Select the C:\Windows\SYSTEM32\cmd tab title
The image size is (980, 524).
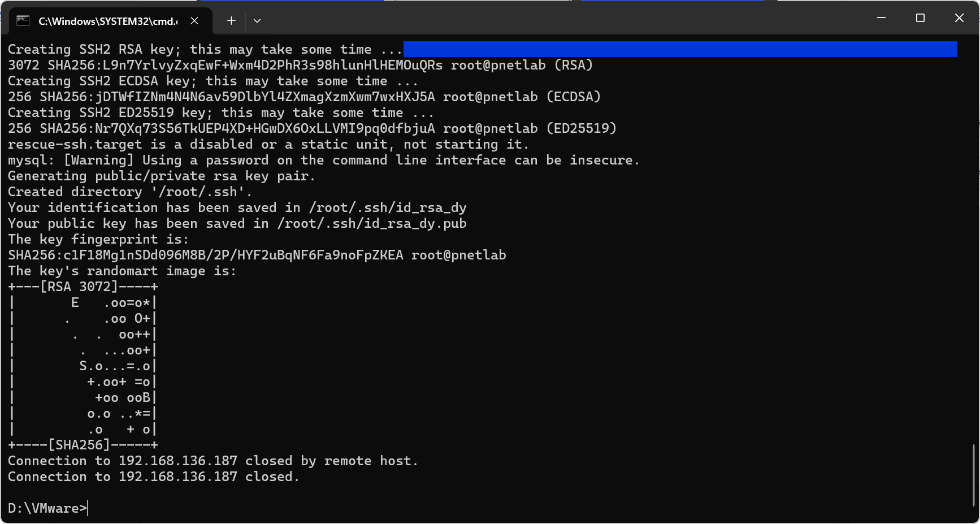click(x=108, y=21)
